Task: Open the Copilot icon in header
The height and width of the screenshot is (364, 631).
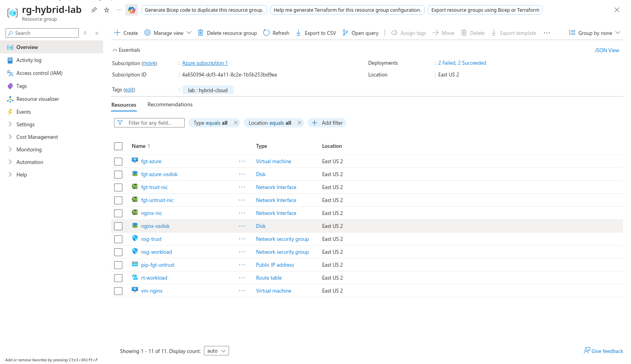Action: (132, 10)
